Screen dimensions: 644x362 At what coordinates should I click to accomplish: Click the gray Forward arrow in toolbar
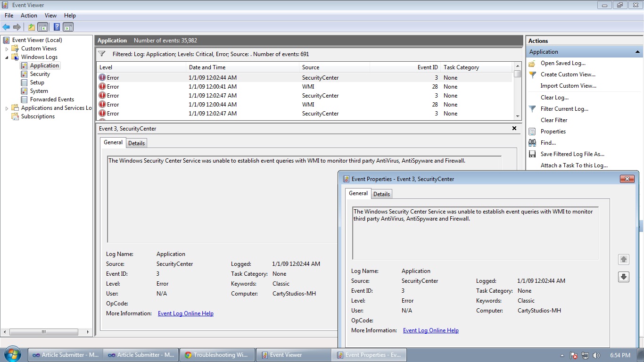[17, 27]
